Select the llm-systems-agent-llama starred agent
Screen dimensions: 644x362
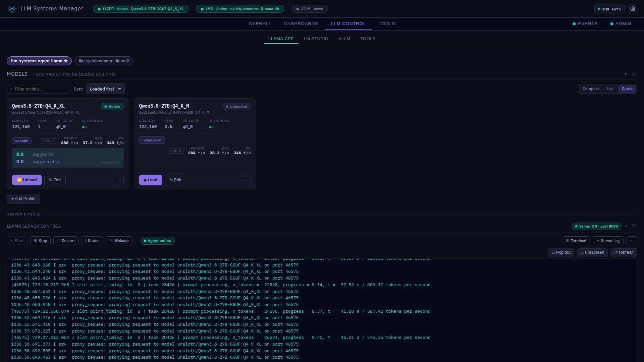point(39,61)
